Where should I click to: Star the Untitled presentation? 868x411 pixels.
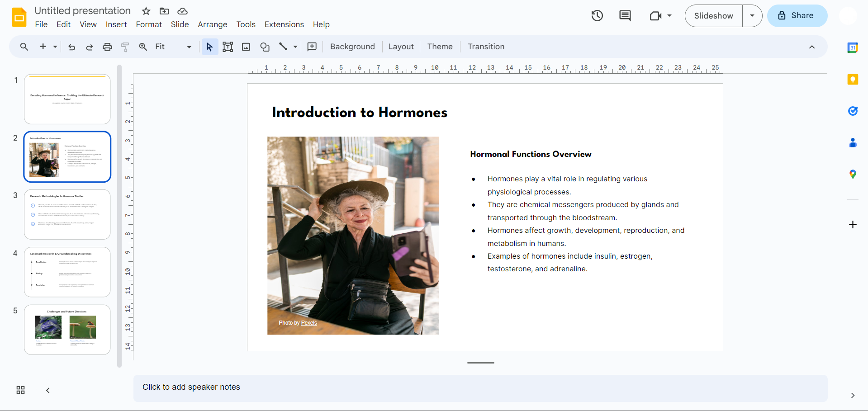click(x=146, y=11)
